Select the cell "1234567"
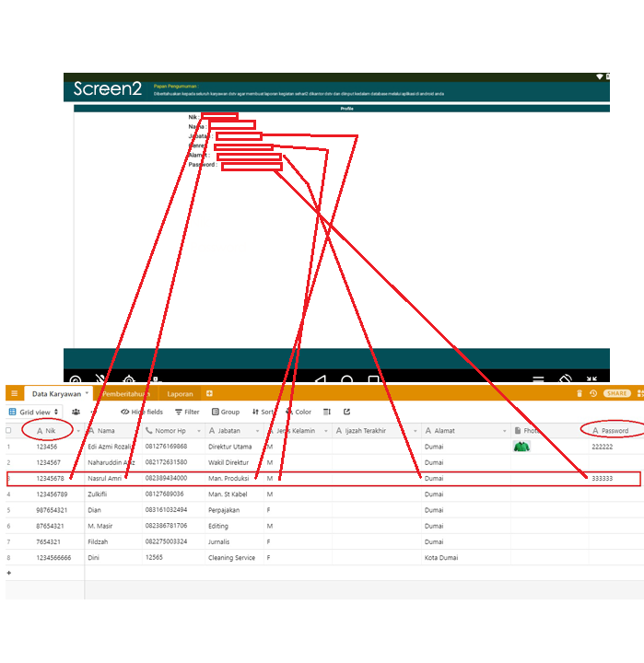The image size is (644, 663). click(48, 462)
